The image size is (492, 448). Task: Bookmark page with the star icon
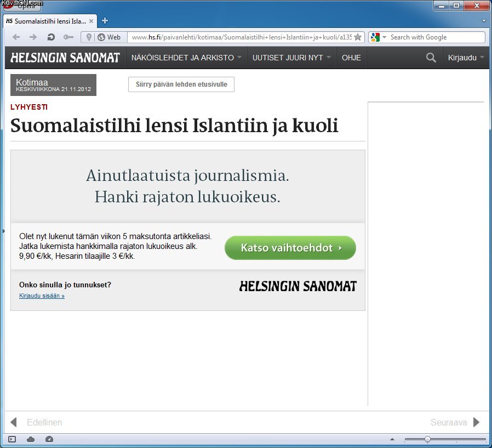(358, 37)
